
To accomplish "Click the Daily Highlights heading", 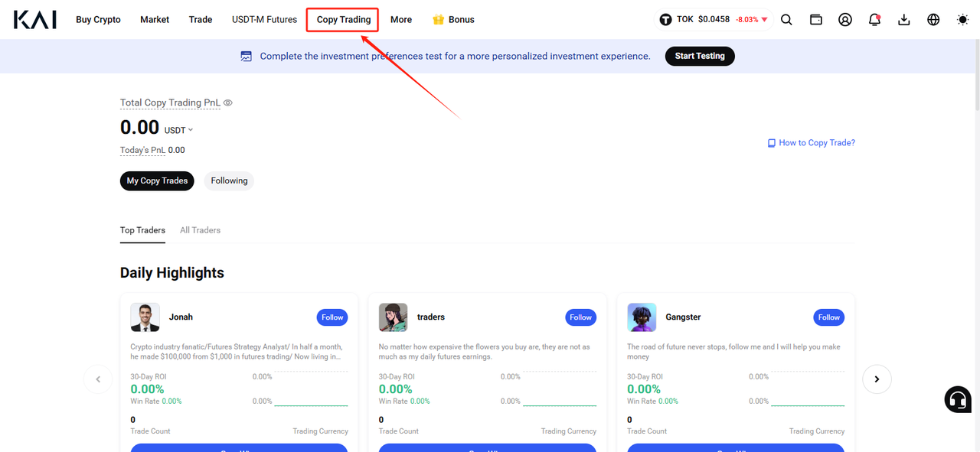I will tap(172, 273).
